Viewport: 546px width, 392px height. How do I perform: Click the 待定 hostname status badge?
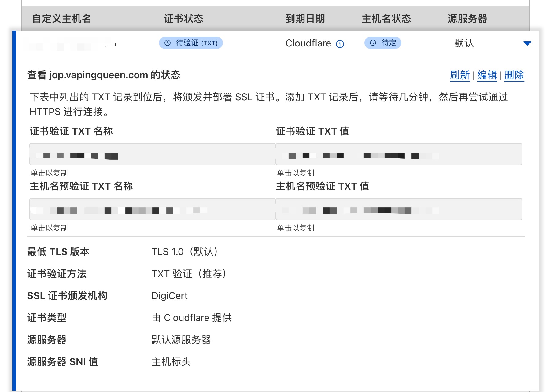pyautogui.click(x=382, y=43)
